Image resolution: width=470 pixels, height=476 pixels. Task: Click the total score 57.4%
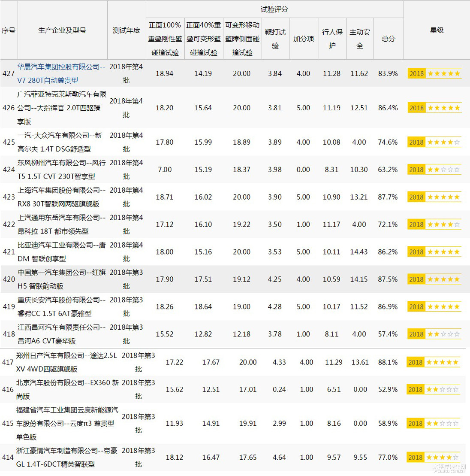point(388,334)
